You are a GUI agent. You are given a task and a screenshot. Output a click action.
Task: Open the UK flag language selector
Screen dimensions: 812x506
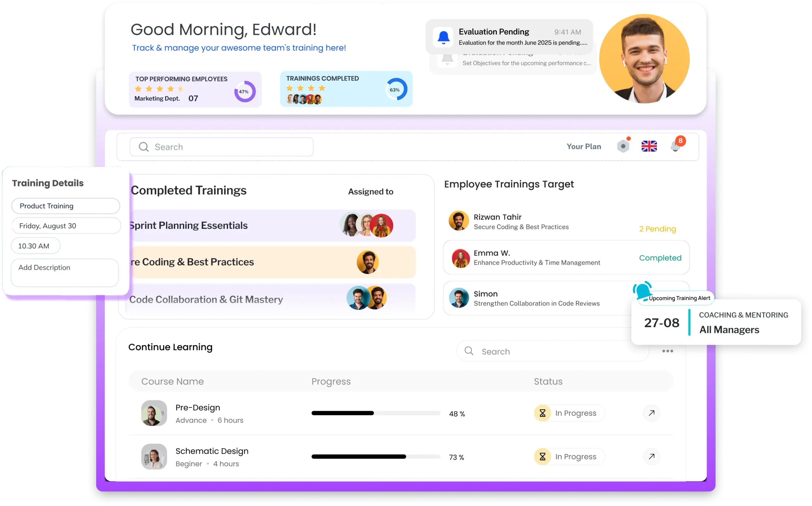pyautogui.click(x=649, y=146)
